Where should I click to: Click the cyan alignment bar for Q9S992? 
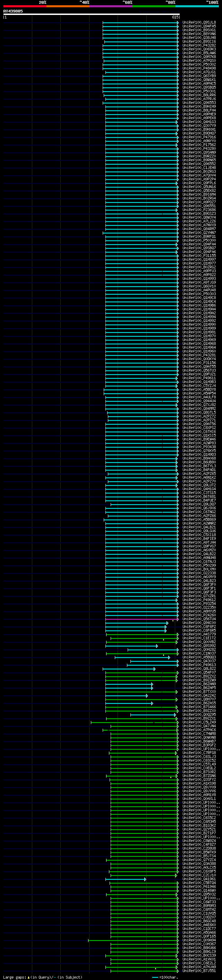tap(132, 646)
